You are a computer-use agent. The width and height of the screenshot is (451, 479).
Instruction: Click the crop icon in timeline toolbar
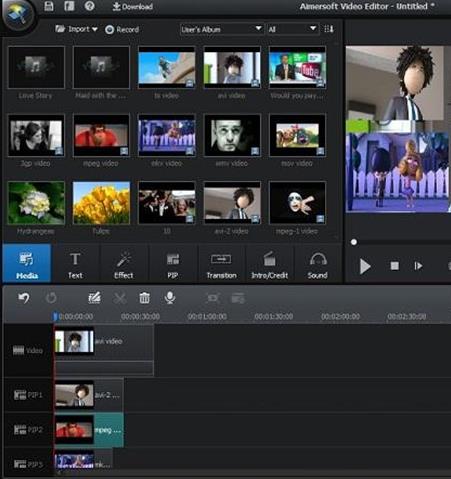213,298
